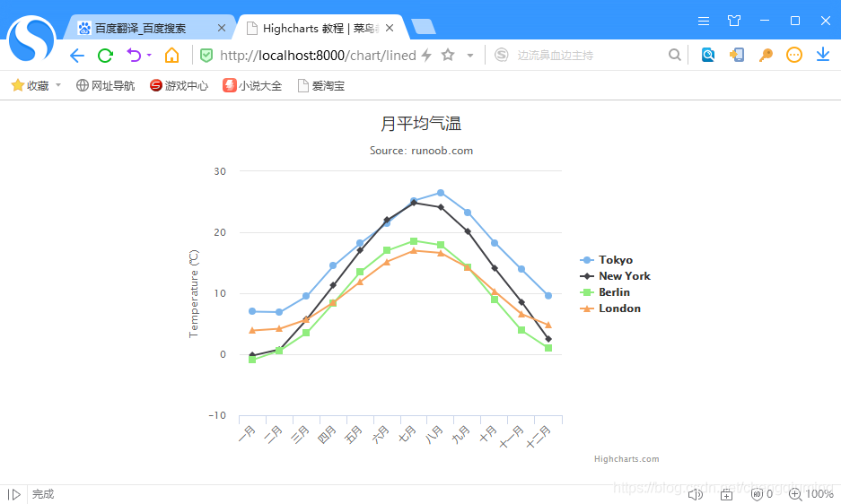Viewport: 841px width, 504px height.
Task: Expand the undo arrow dropdown
Action: (x=149, y=56)
